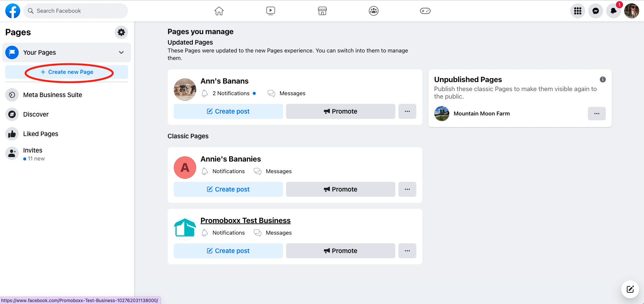Open the Watch video icon
This screenshot has width=644, height=304.
pos(271,11)
